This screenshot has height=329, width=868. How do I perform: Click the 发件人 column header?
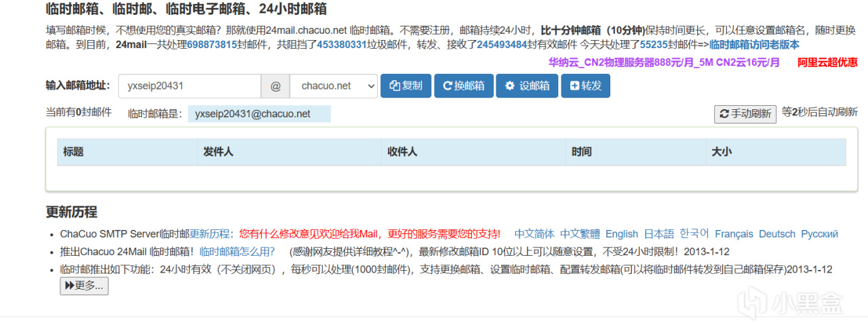pyautogui.click(x=290, y=152)
